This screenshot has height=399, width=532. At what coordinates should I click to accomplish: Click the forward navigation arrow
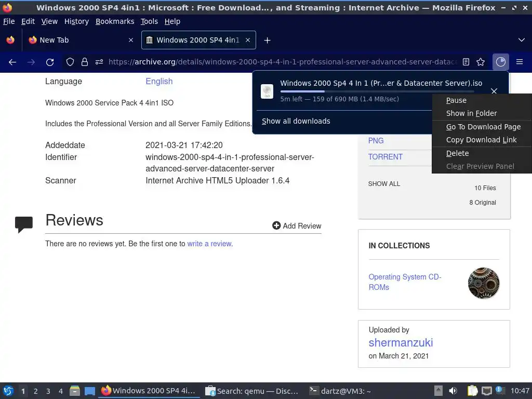point(31,62)
